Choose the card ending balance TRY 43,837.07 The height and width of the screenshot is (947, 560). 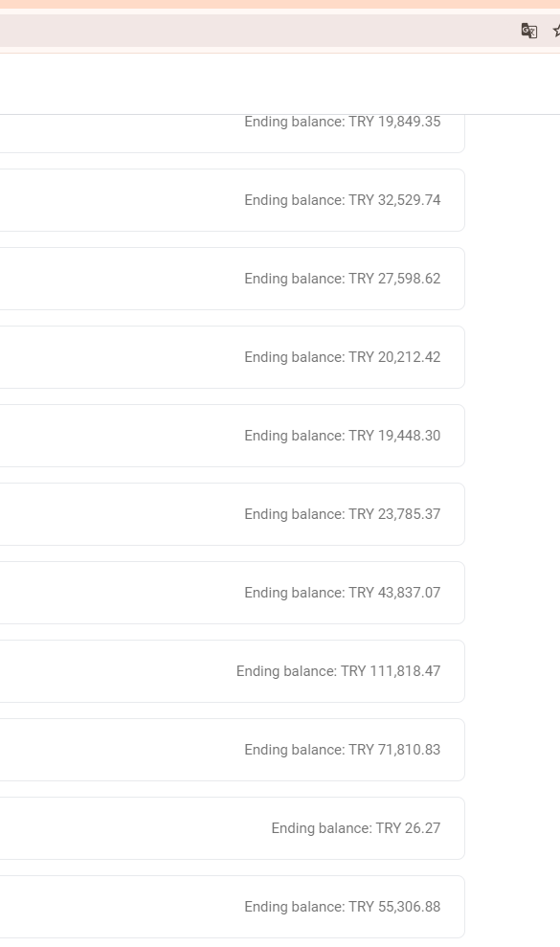(x=232, y=593)
